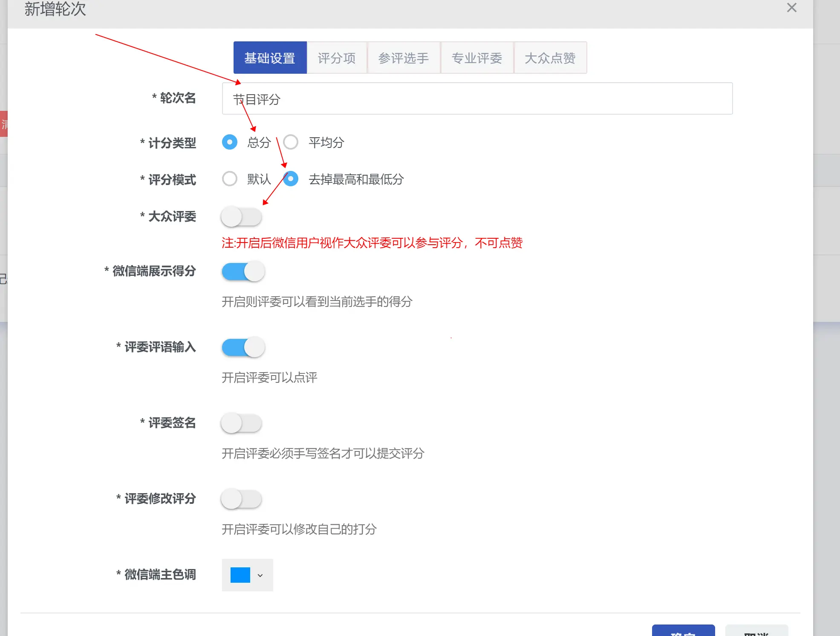The height and width of the screenshot is (636, 840).
Task: Disable the 评委评语输入 switch
Action: pos(243,347)
